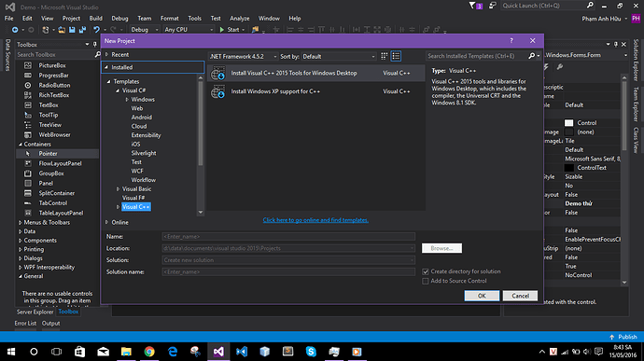Click the OK button
Viewport: 644px width, 361px height.
click(x=482, y=296)
